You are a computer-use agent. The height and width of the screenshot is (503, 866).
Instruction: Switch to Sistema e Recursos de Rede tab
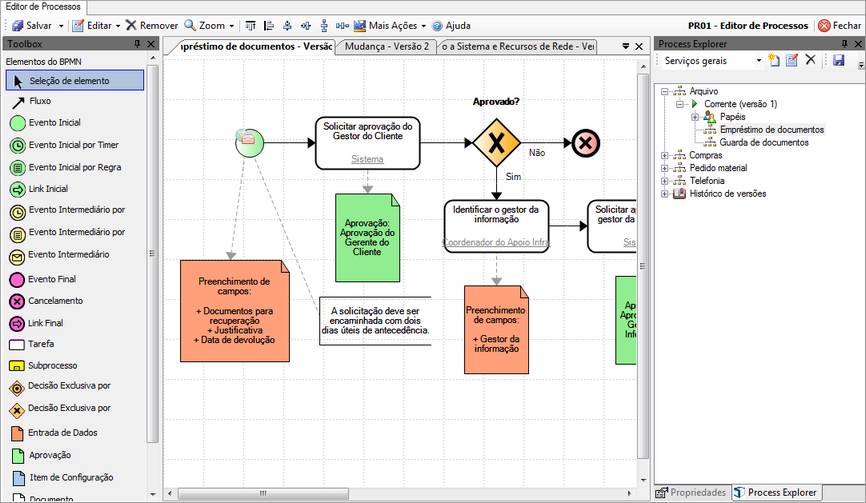click(x=518, y=47)
